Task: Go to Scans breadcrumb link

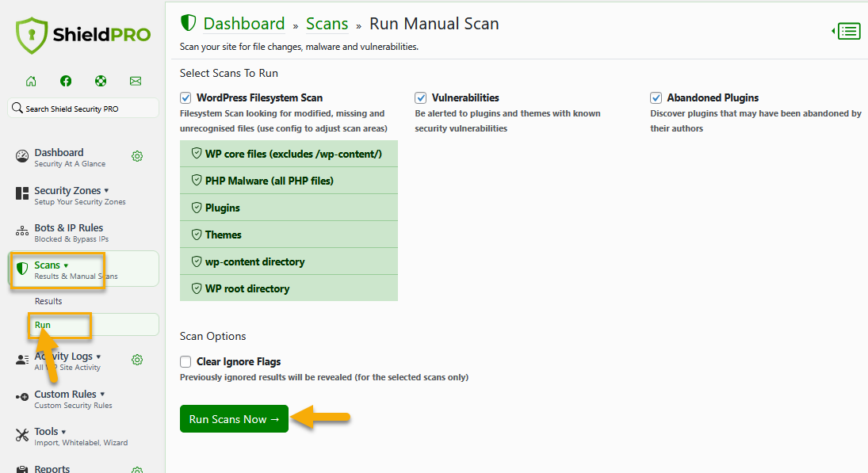Action: tap(327, 24)
